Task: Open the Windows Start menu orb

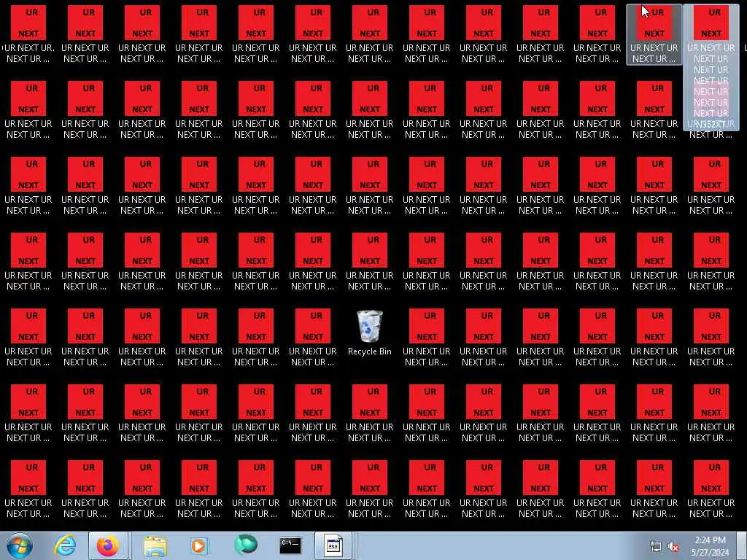Action: [x=20, y=545]
